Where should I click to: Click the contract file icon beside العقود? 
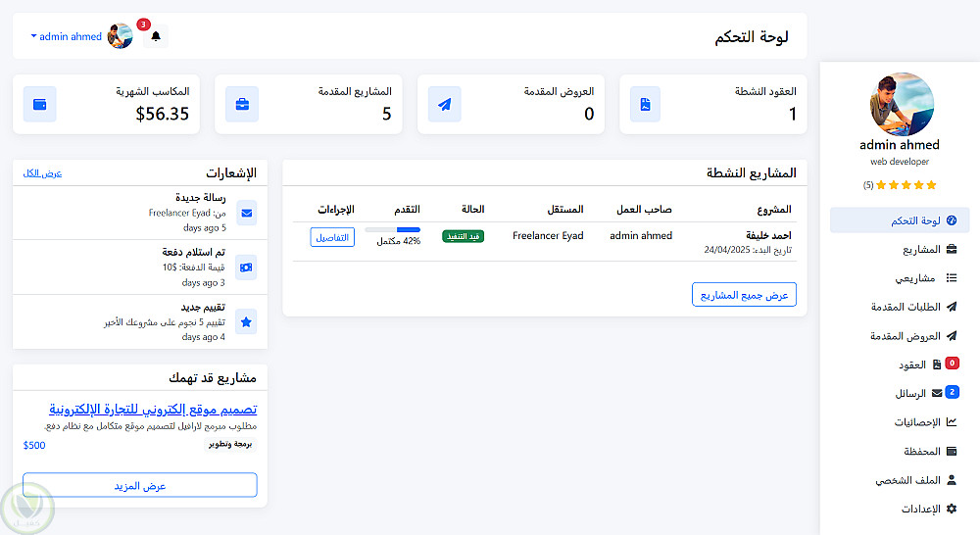[936, 365]
